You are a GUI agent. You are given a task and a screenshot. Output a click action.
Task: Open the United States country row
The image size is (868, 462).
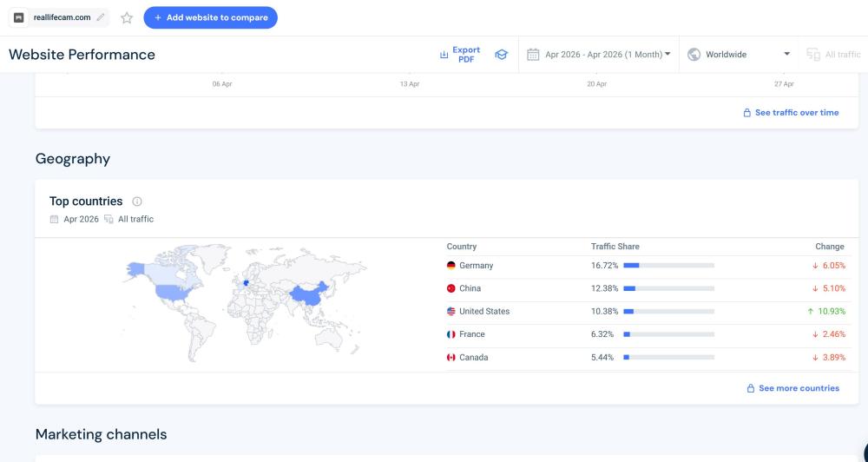point(648,312)
